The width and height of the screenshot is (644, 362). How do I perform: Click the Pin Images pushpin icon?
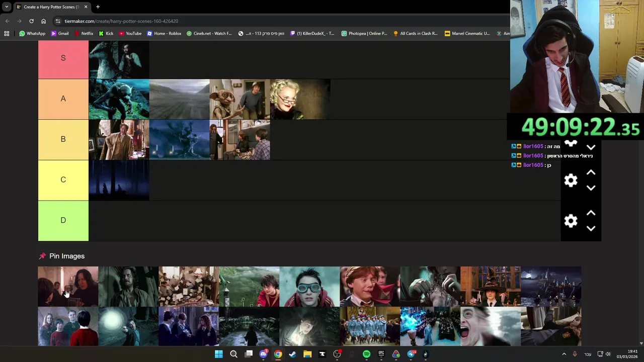click(42, 256)
